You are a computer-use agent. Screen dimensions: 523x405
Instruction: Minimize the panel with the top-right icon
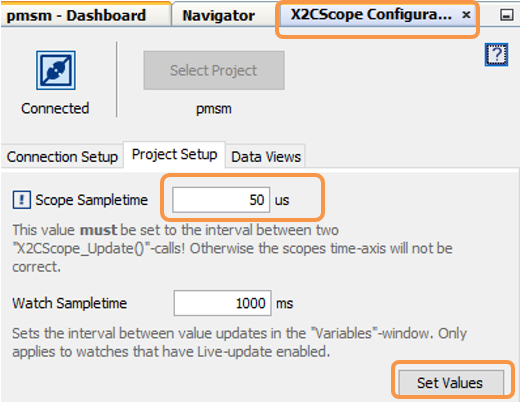tap(506, 15)
